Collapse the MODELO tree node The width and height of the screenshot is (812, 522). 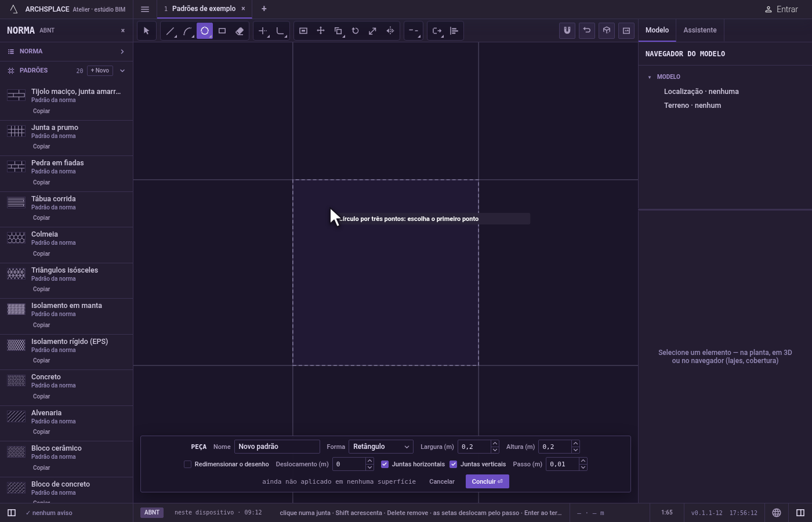tap(650, 77)
